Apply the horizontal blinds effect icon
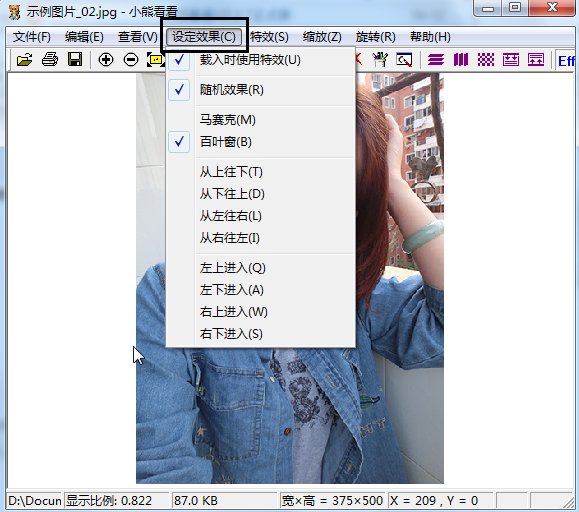579x512 pixels. click(436, 59)
